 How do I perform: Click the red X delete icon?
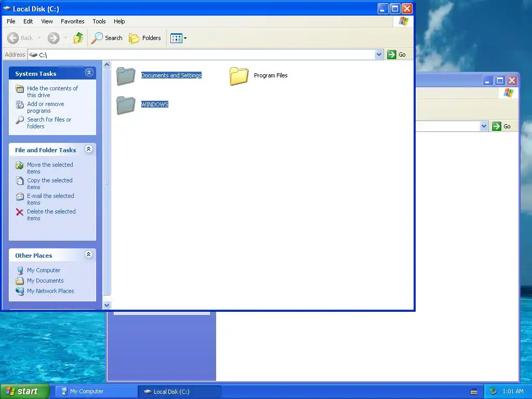20,212
